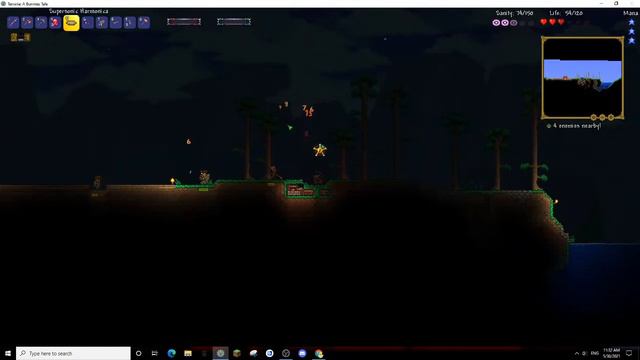Launch Microsoft Edge from the taskbar
Image resolution: width=640 pixels, height=360 pixels.
(171, 353)
